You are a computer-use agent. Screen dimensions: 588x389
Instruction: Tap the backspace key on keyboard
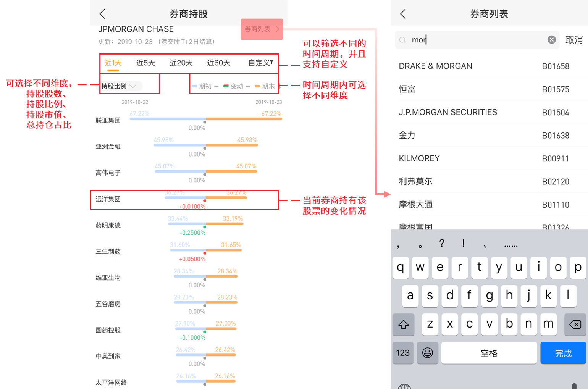575,324
